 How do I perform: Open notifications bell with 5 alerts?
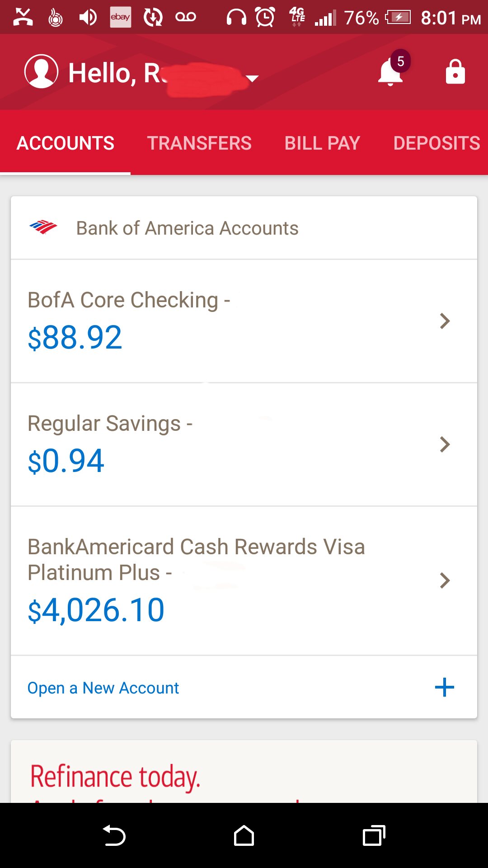point(390,71)
